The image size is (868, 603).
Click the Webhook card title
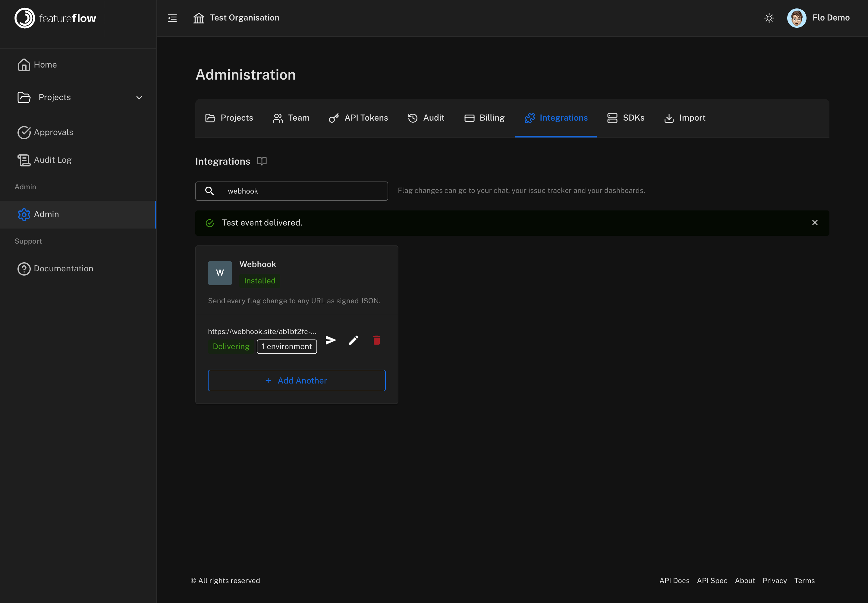pyautogui.click(x=258, y=264)
